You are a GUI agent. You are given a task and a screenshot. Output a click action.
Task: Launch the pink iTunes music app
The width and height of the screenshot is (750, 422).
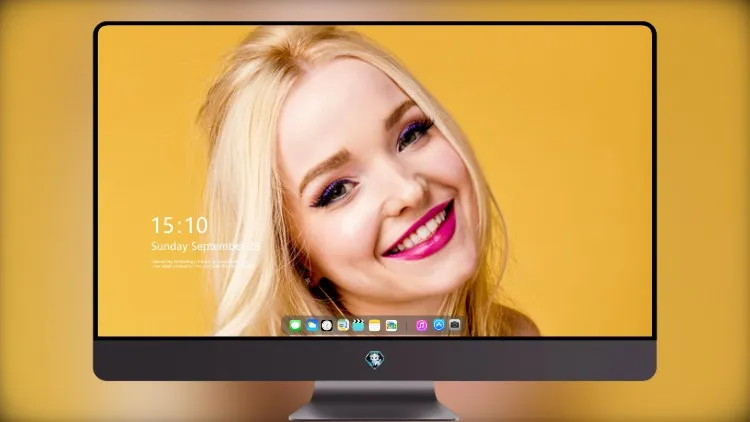421,326
